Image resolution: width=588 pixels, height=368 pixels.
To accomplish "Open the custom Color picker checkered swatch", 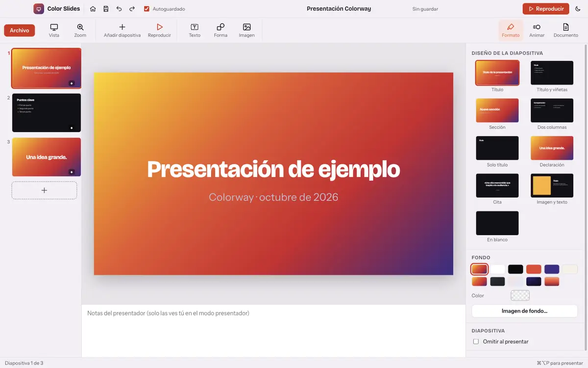I will pos(520,295).
